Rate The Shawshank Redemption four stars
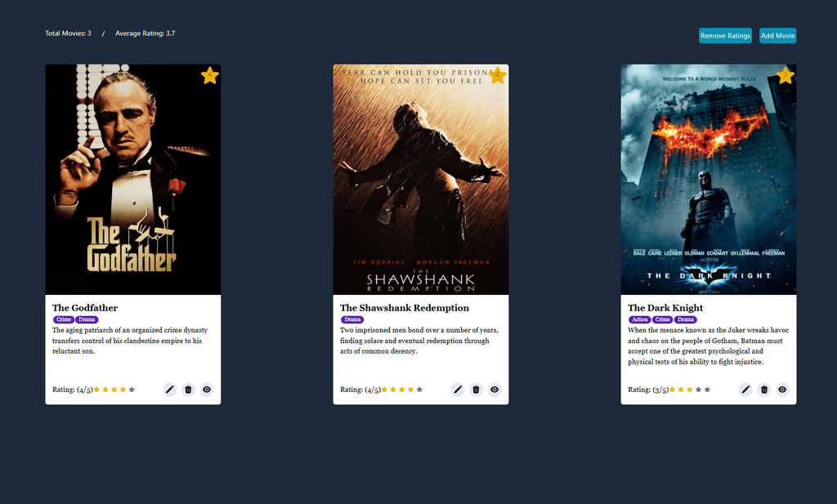 pos(410,390)
